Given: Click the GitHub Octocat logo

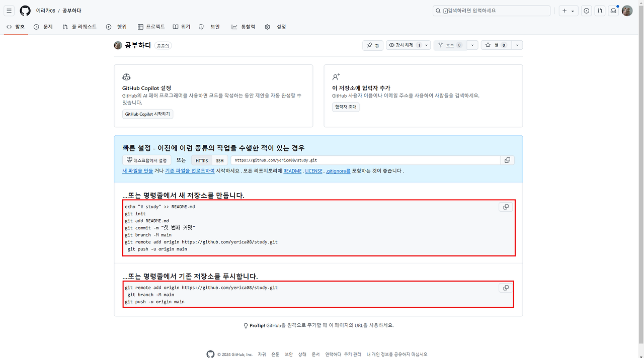Looking at the screenshot, I should coord(25,11).
